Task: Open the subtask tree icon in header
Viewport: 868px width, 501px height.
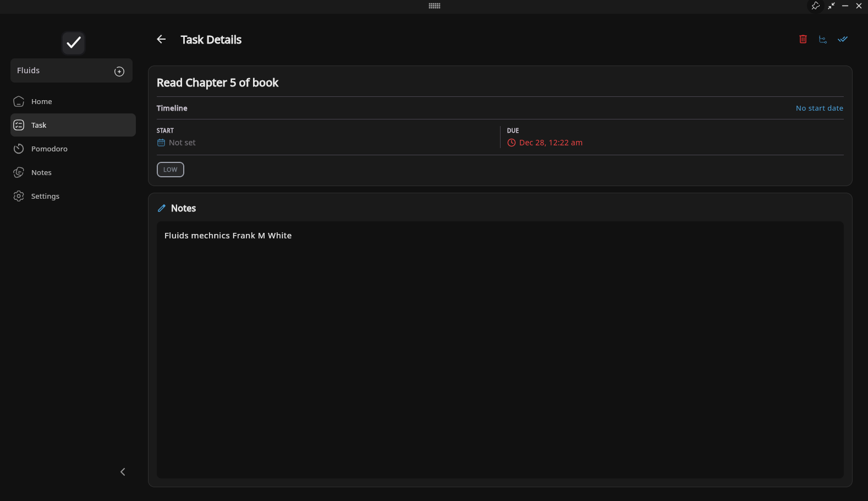Action: pyautogui.click(x=823, y=39)
